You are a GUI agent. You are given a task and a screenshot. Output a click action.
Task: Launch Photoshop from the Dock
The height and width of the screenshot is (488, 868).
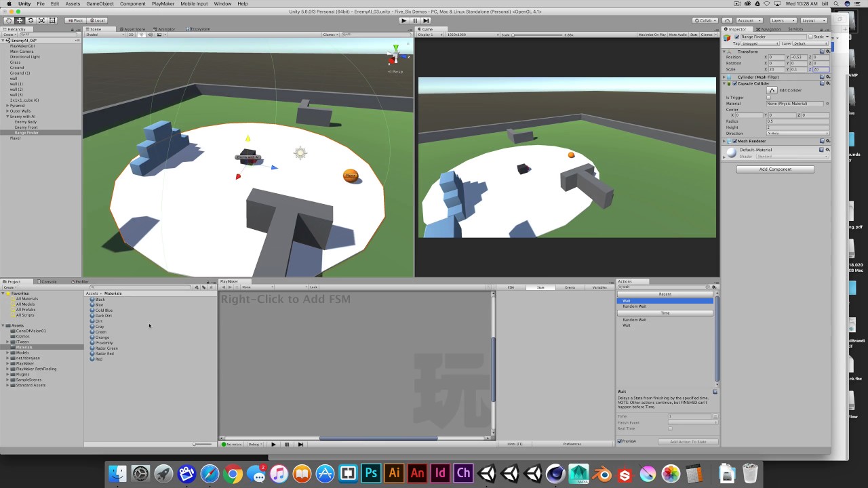(x=371, y=474)
